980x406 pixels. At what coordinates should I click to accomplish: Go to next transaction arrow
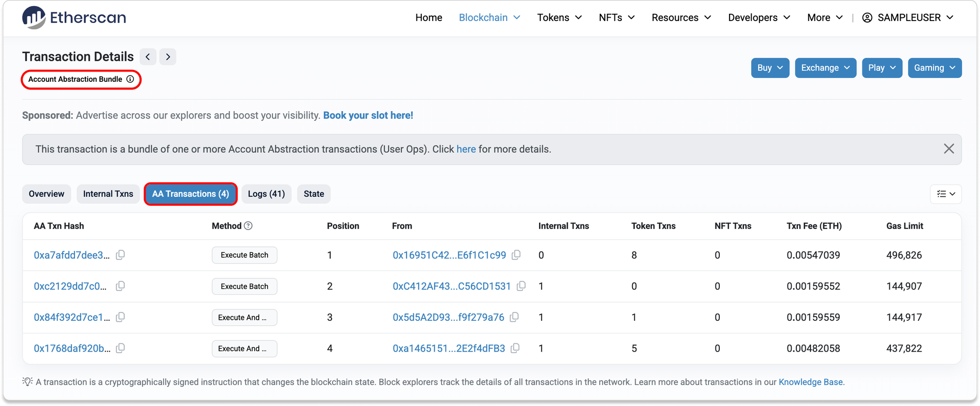pos(168,57)
